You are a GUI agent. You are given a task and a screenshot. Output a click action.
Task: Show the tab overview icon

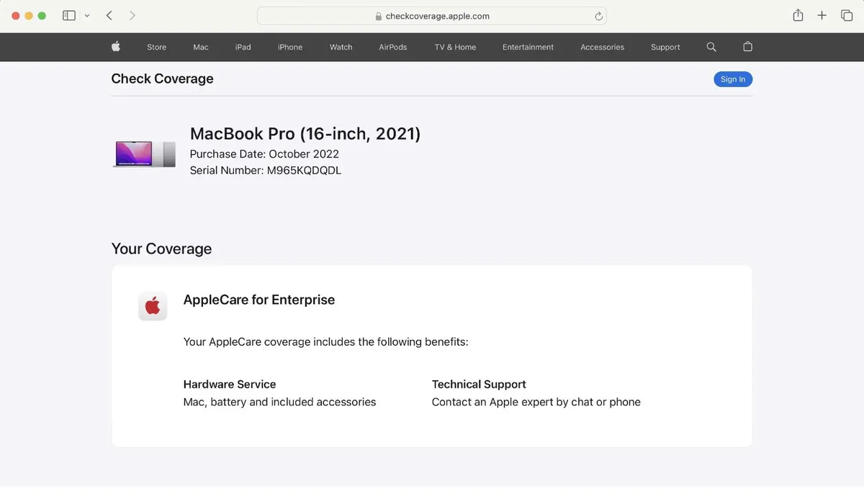click(x=847, y=15)
